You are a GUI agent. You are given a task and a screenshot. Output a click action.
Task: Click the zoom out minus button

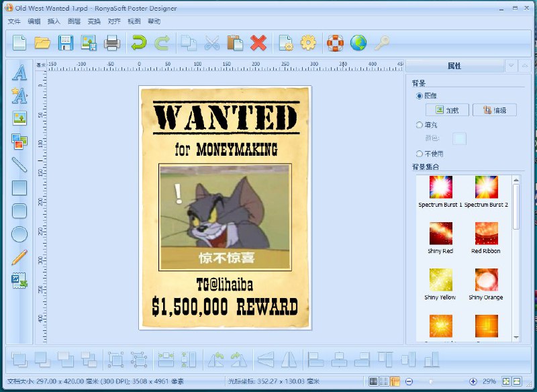tap(409, 381)
